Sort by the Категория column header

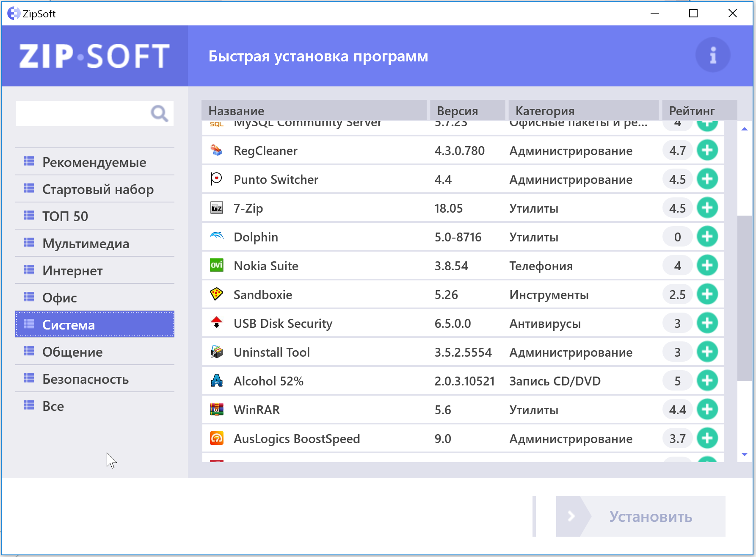(583, 110)
